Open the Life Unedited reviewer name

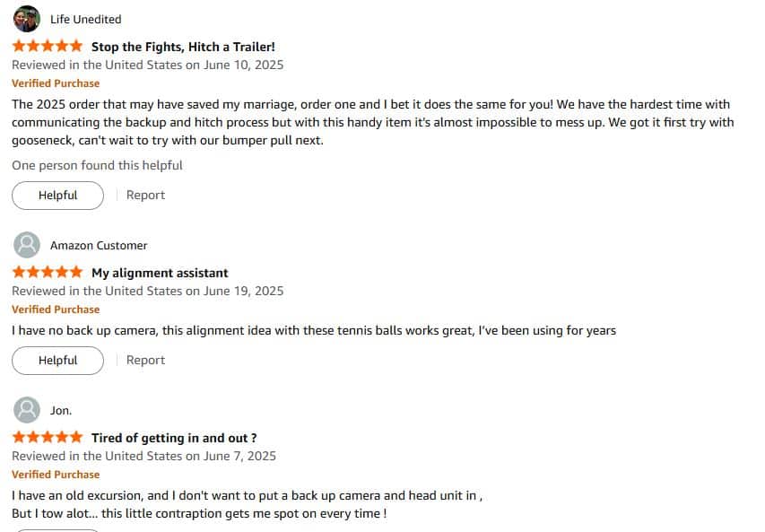click(x=86, y=20)
